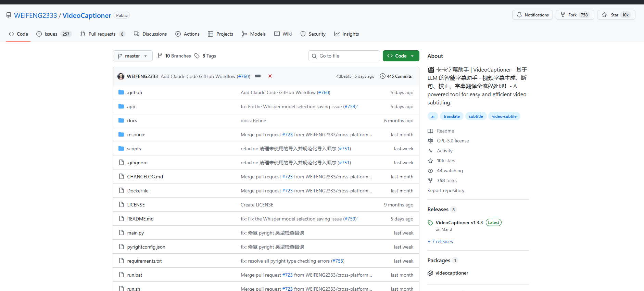
Task: Open the Pull requests tab
Action: pyautogui.click(x=102, y=34)
